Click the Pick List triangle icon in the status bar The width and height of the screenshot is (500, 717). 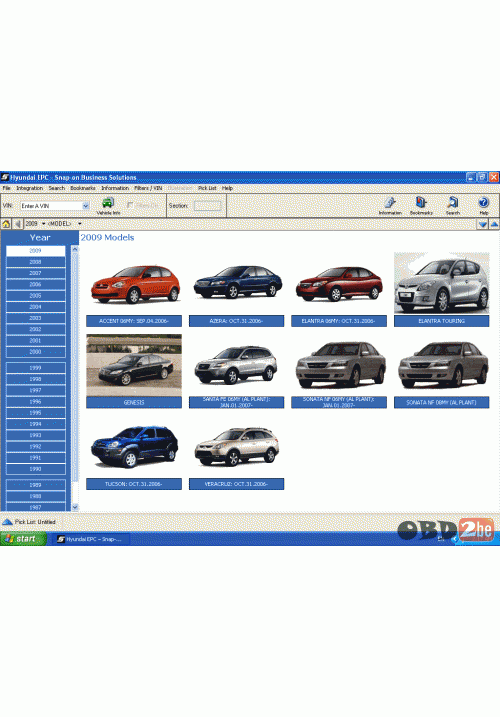(x=7, y=522)
